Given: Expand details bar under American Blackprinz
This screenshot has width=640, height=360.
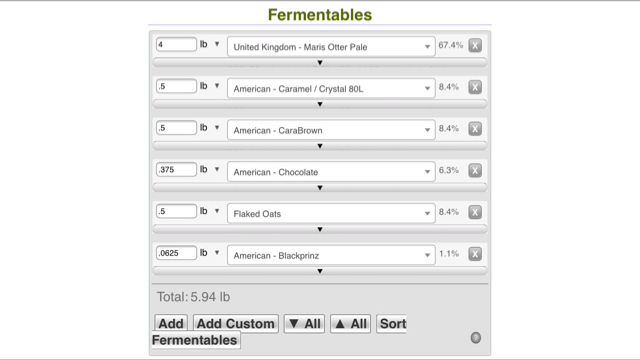Looking at the screenshot, I should click(x=320, y=271).
